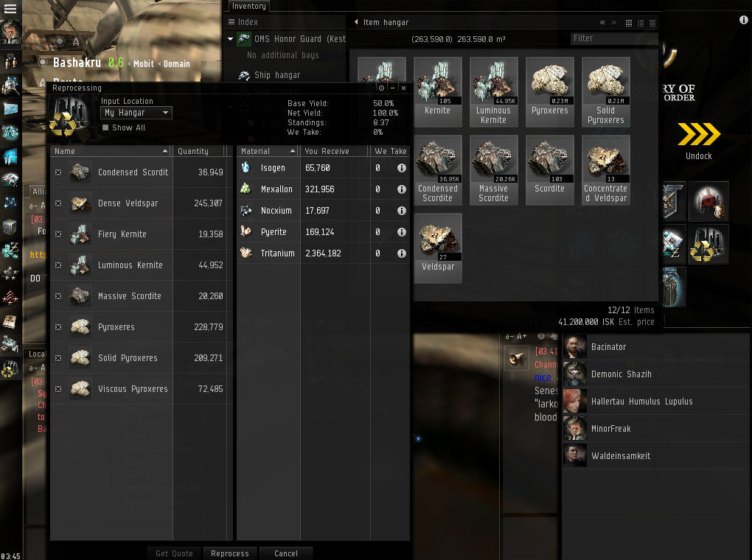
Task: Uncheck the Massive Scordite row checkbox
Action: [58, 296]
